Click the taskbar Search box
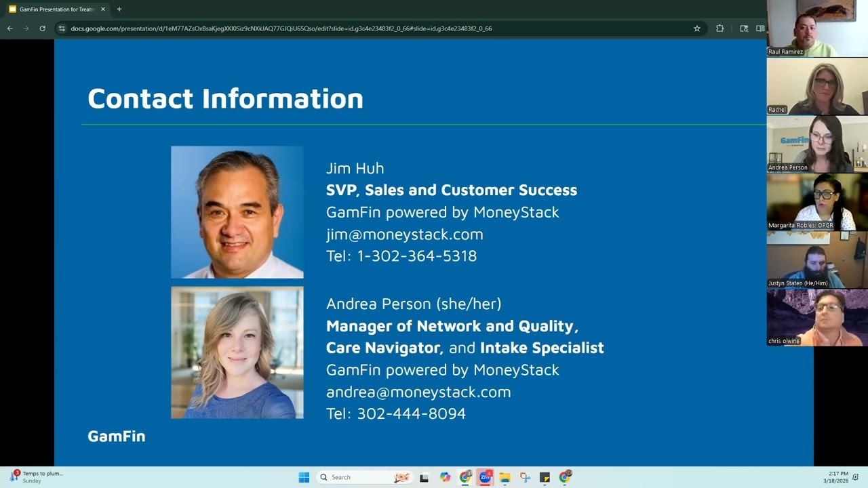 coord(364,477)
